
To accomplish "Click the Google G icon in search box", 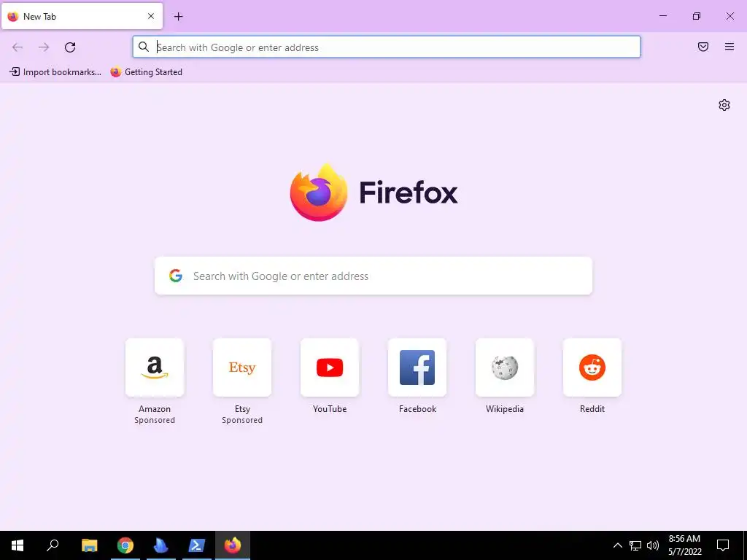I will click(176, 276).
